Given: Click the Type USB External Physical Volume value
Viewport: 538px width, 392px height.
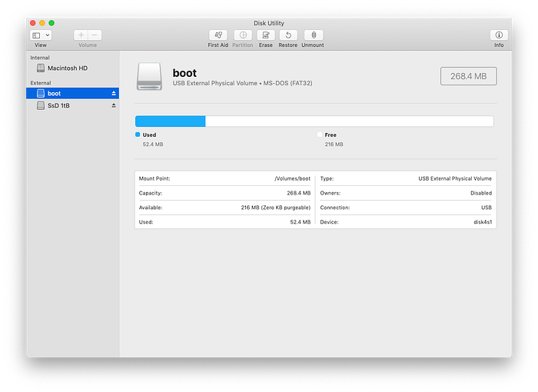Looking at the screenshot, I should pos(455,178).
